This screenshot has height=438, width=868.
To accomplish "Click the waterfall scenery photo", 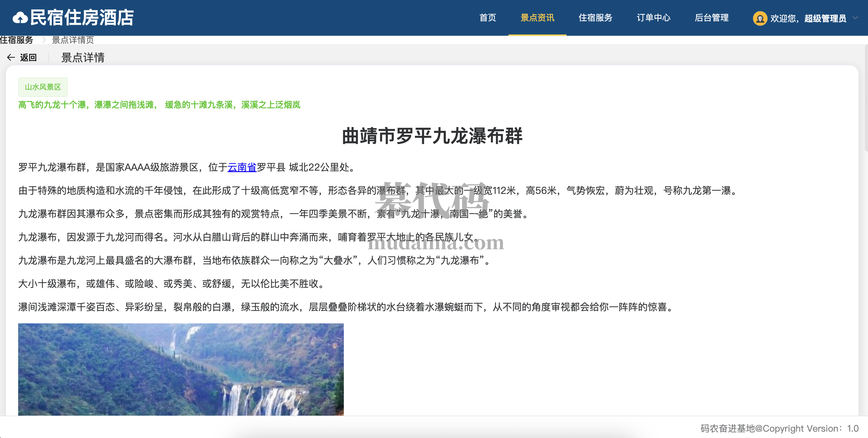I will click(181, 369).
